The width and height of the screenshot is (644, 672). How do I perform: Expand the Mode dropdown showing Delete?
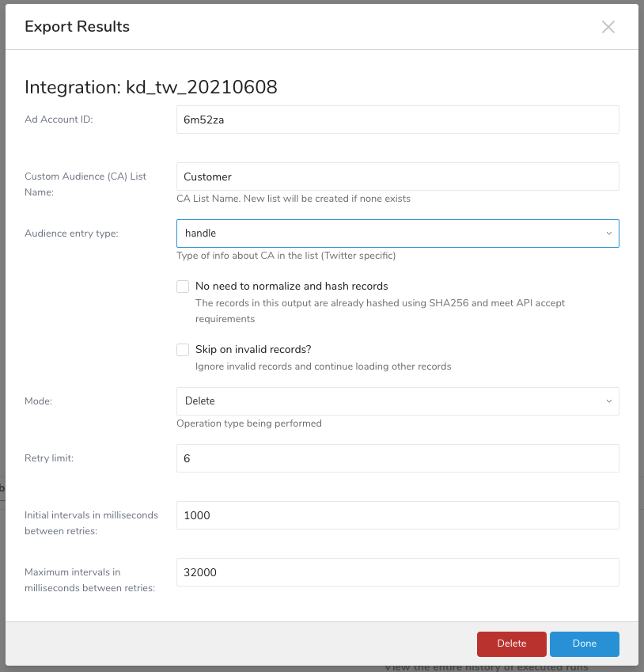click(397, 401)
